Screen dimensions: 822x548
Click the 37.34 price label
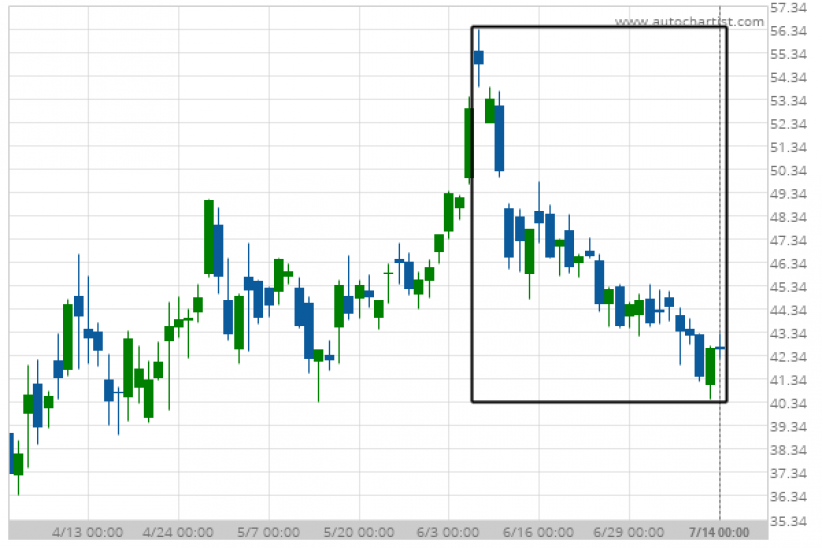coord(788,474)
